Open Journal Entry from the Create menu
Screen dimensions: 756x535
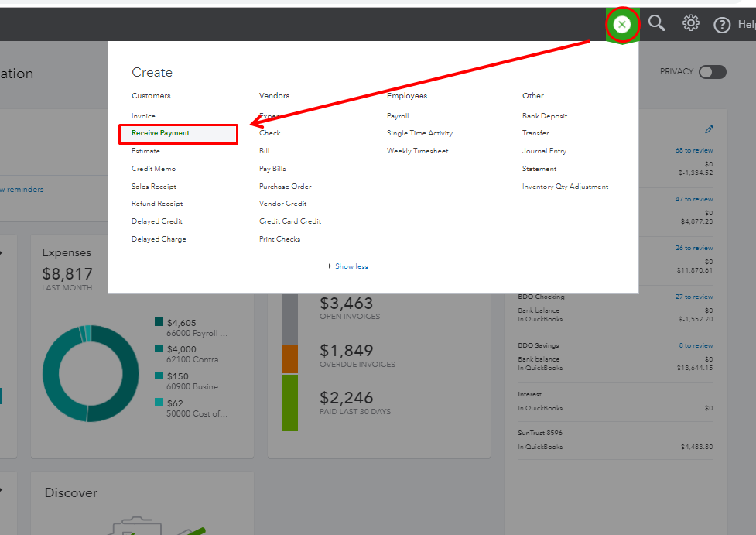[x=544, y=151]
